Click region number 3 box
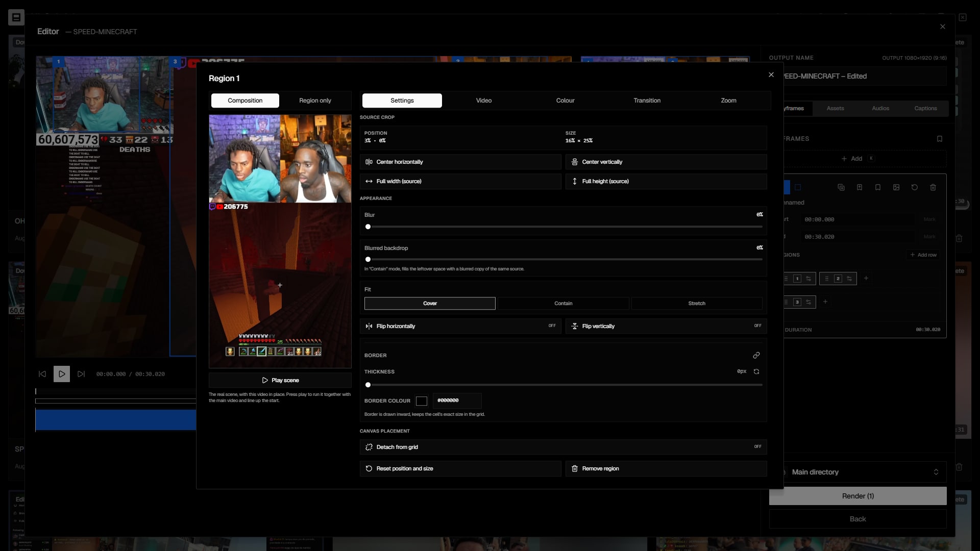Viewport: 980px width, 551px height. pos(797,302)
